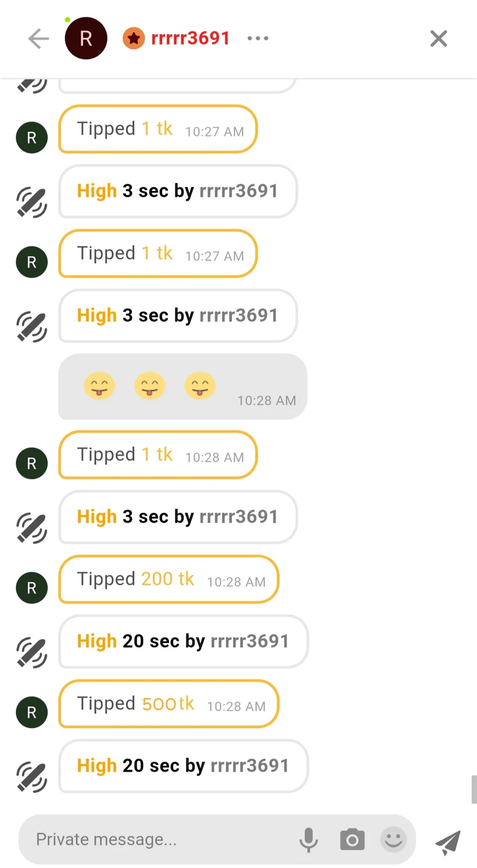Go back with the left arrow
This screenshot has height=868, width=477.
point(38,39)
